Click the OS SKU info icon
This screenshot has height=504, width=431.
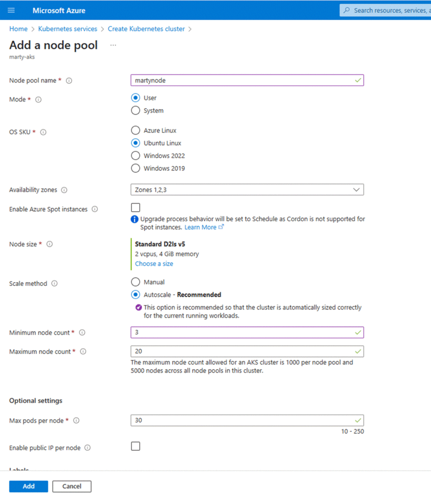[43, 132]
